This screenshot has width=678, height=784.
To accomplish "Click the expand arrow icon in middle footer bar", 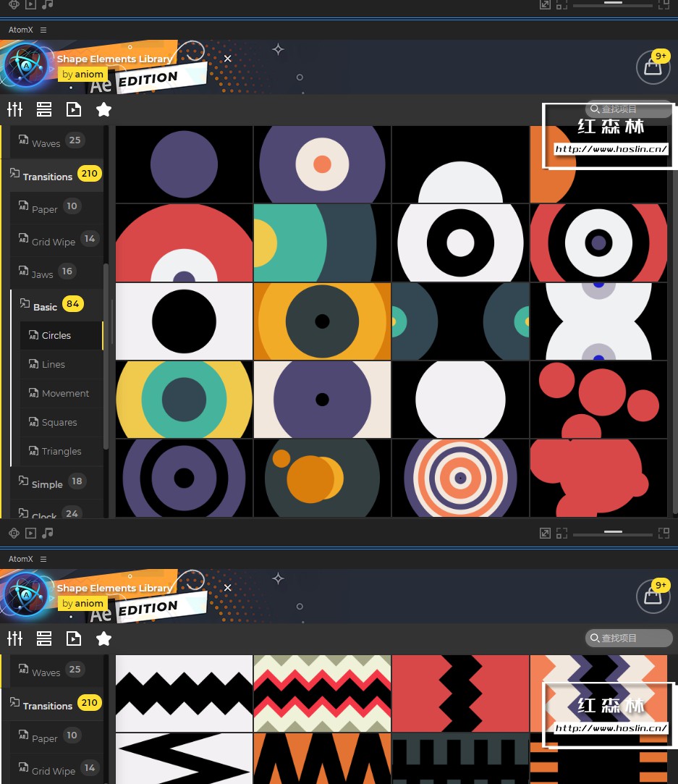I will pos(545,534).
